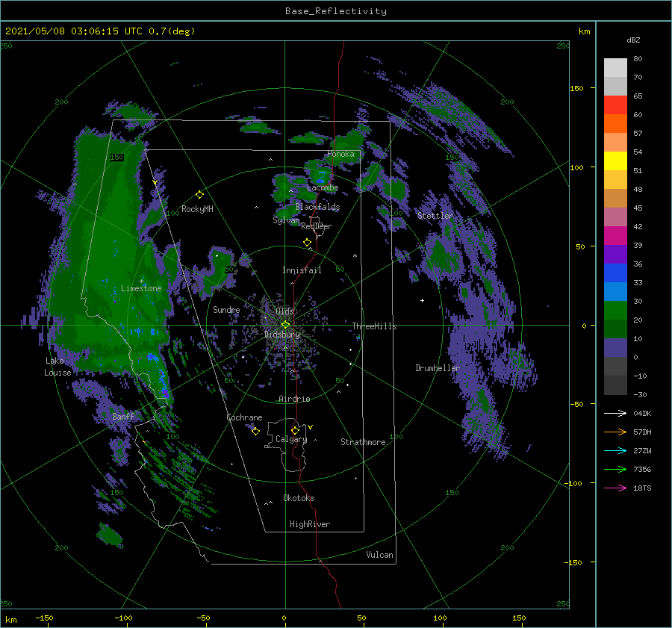Click the Blackfalds label

pos(317,207)
